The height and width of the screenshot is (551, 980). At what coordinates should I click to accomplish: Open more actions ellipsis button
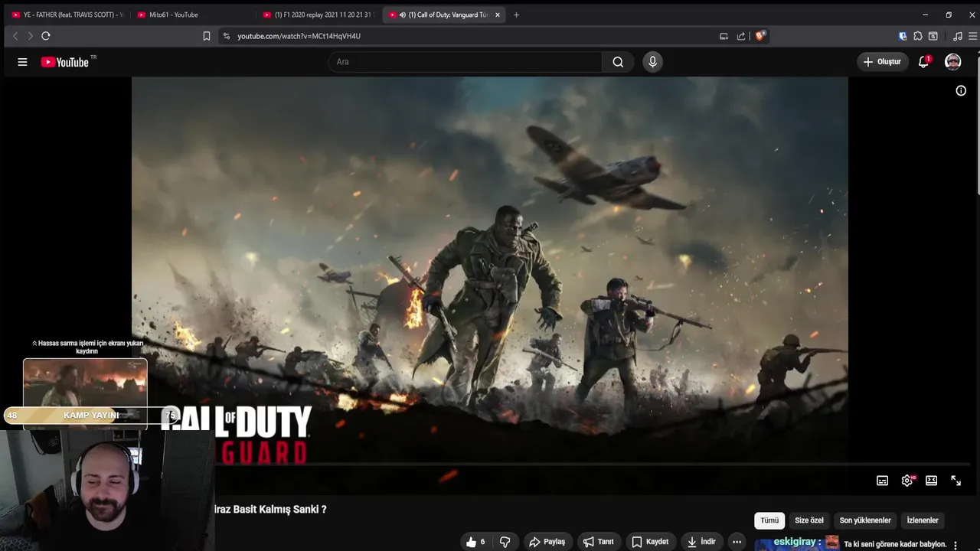click(x=737, y=542)
